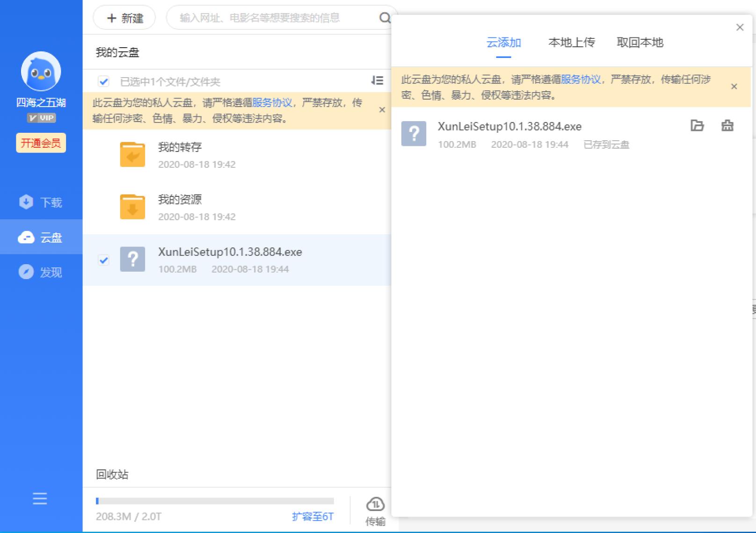Select the 我的资源 folder name
Screen dimensions: 756x533
tap(180, 200)
